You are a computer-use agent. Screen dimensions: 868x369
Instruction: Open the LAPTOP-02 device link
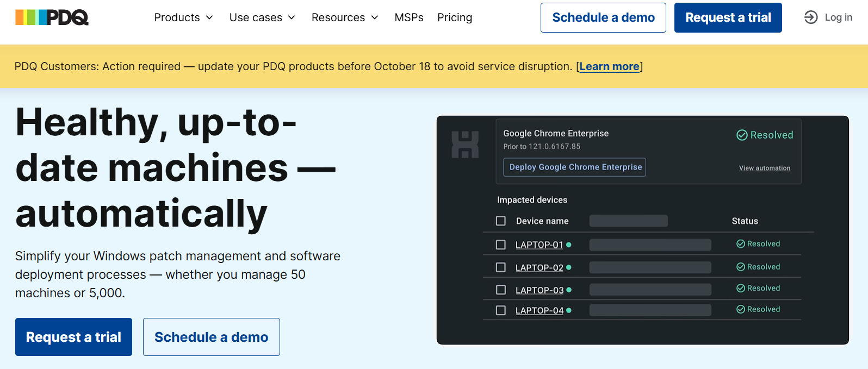pyautogui.click(x=540, y=267)
